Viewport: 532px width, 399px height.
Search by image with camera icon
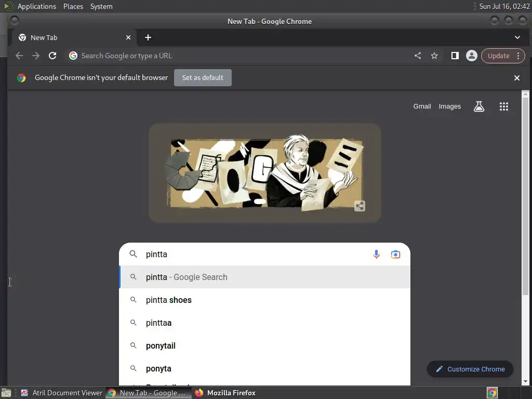(x=395, y=254)
